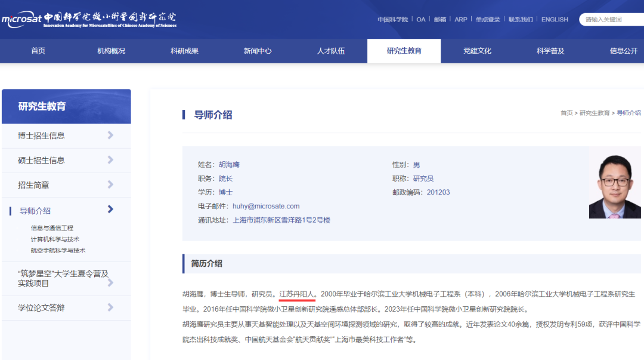Click the postal code 201203
The image size is (644, 360).
(x=438, y=192)
